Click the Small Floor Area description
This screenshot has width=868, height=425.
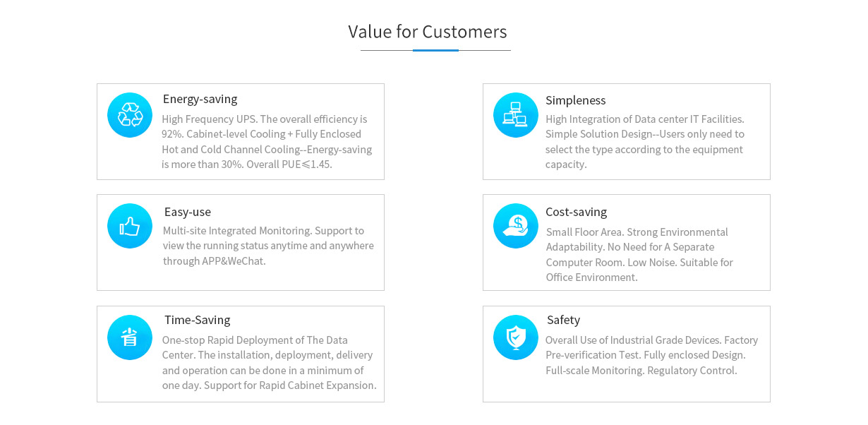click(x=639, y=254)
